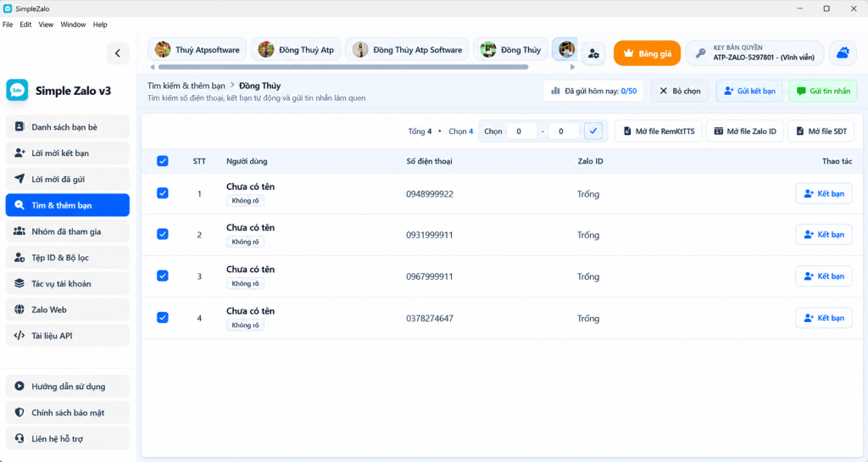Click the account management gear-person icon
This screenshot has width=868, height=462.
(x=593, y=53)
